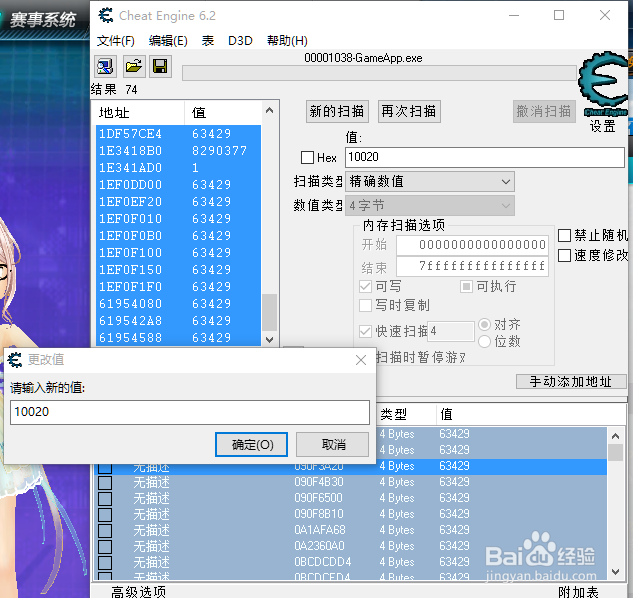Open the process list icon
The width and height of the screenshot is (633, 598).
tap(105, 66)
